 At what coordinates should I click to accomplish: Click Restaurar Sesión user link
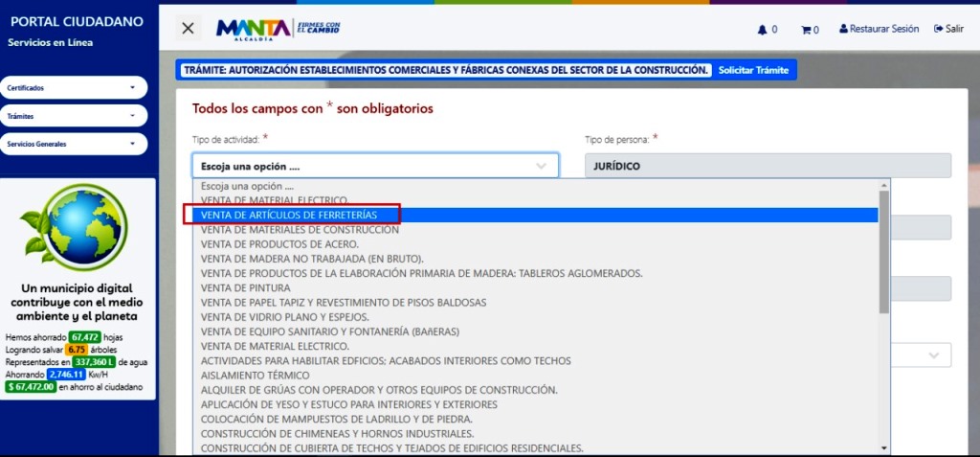pos(879,29)
